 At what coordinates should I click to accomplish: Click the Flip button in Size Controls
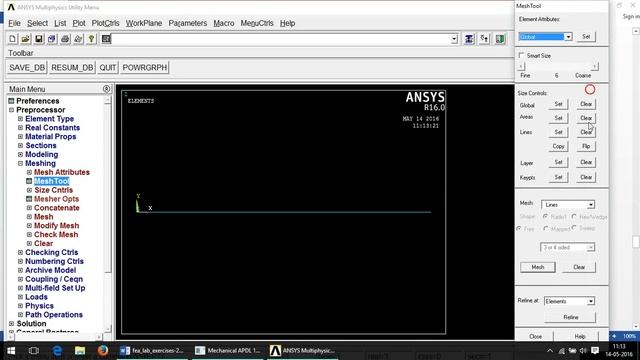[586, 146]
